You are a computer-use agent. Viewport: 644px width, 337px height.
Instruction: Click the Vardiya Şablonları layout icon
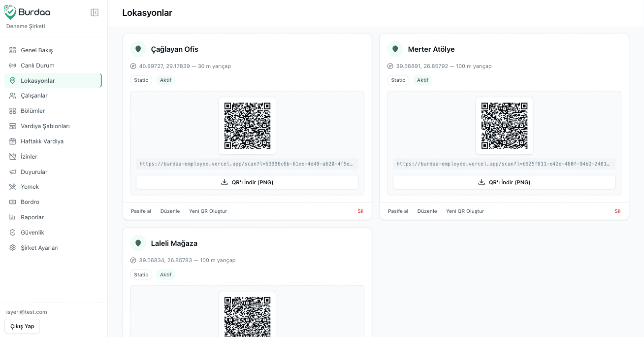13,126
